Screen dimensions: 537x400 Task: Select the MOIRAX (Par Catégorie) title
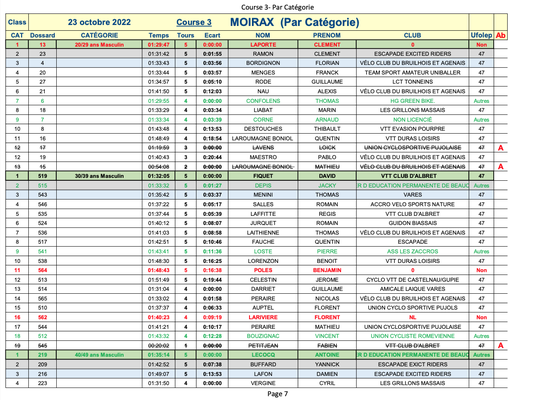click(295, 22)
